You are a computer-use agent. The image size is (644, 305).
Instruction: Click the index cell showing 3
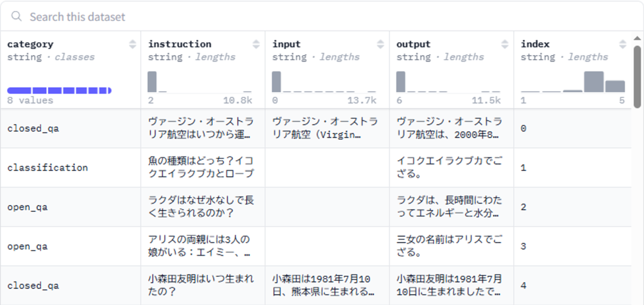523,246
